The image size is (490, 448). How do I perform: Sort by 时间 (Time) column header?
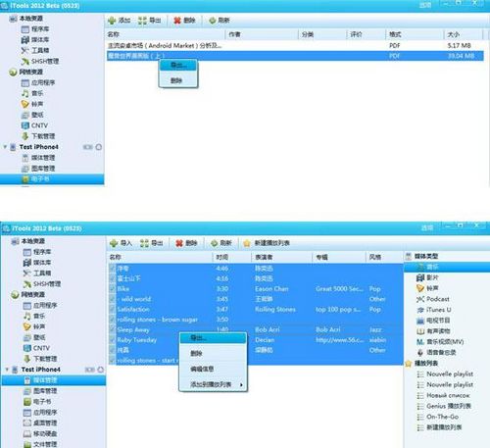click(x=231, y=257)
